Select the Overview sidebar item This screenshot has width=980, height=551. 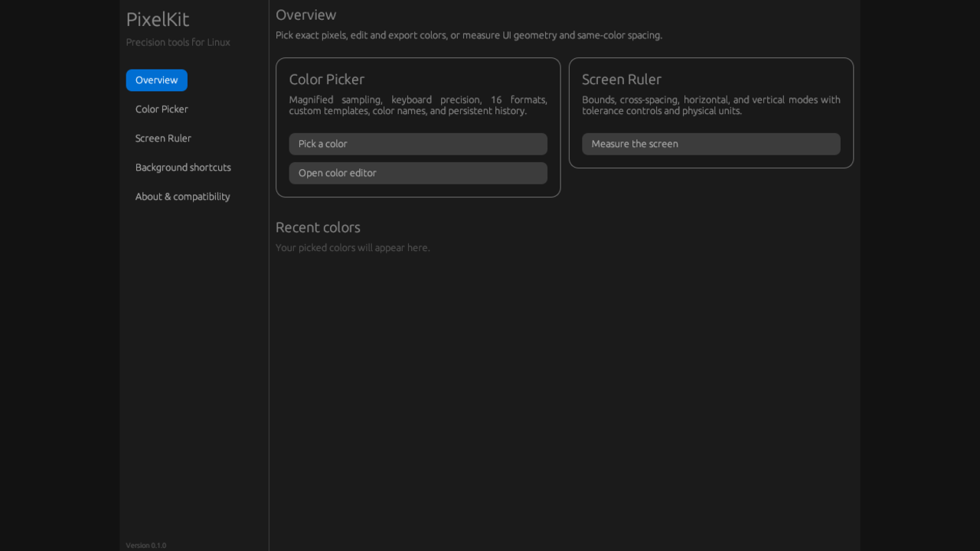[x=156, y=80]
